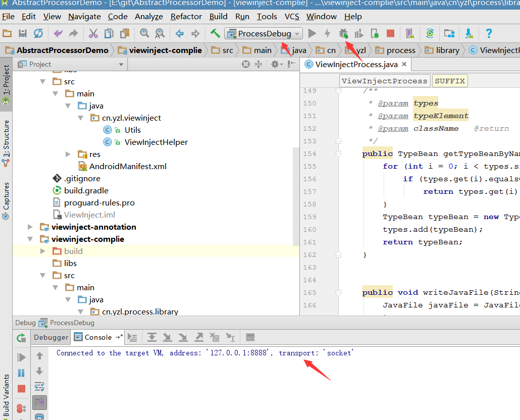Click the Pause Program debug button

pos(21,373)
